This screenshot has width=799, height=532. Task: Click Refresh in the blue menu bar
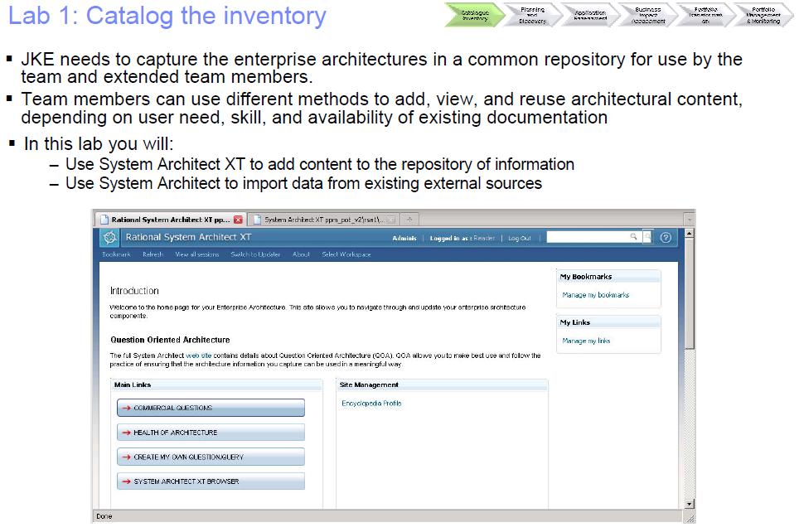click(153, 254)
